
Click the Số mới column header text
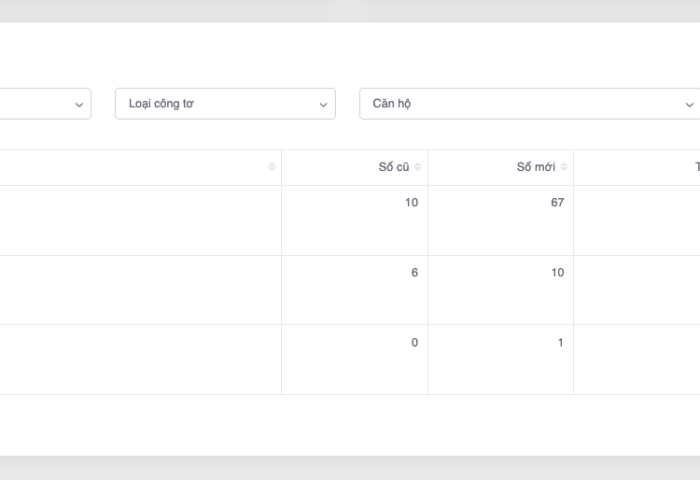(535, 167)
